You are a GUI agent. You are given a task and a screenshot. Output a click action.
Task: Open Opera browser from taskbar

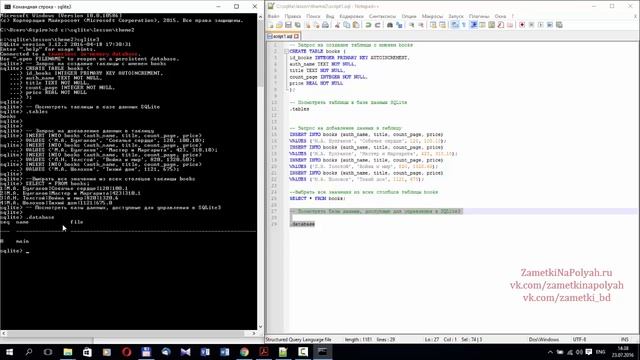(x=127, y=352)
